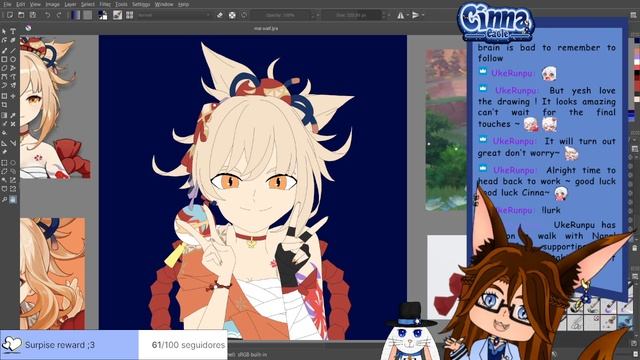Select the Freehand Brush tool
Screen dimensions: 640x360
click(x=4, y=50)
